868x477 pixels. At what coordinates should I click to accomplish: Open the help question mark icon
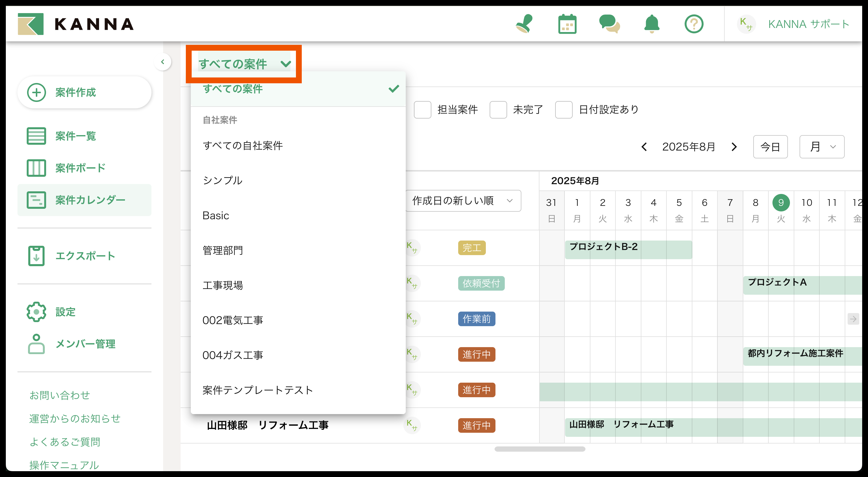pyautogui.click(x=694, y=24)
